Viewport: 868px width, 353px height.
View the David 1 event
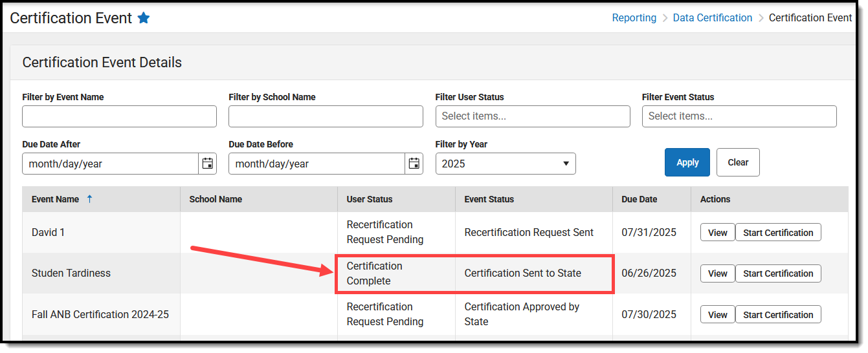coord(717,233)
